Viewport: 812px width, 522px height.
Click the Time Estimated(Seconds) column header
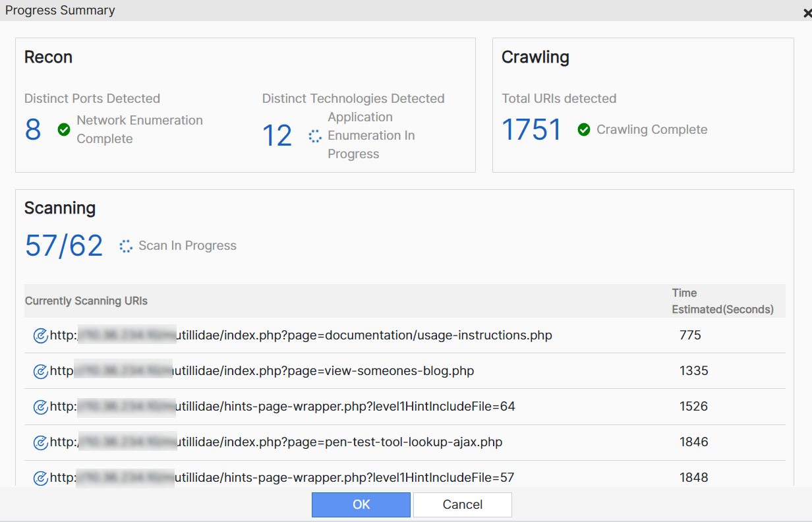coord(722,301)
